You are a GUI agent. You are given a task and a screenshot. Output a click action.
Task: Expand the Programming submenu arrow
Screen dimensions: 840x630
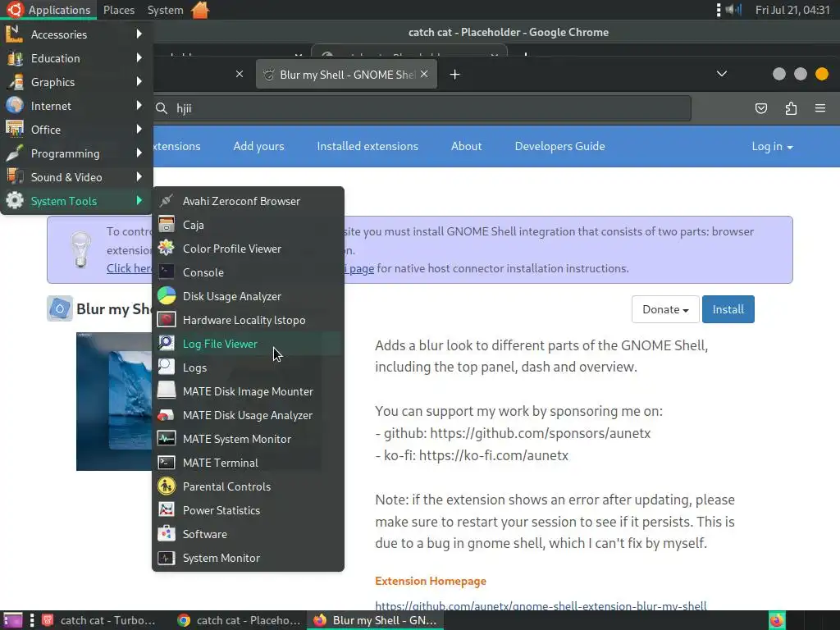click(x=139, y=153)
